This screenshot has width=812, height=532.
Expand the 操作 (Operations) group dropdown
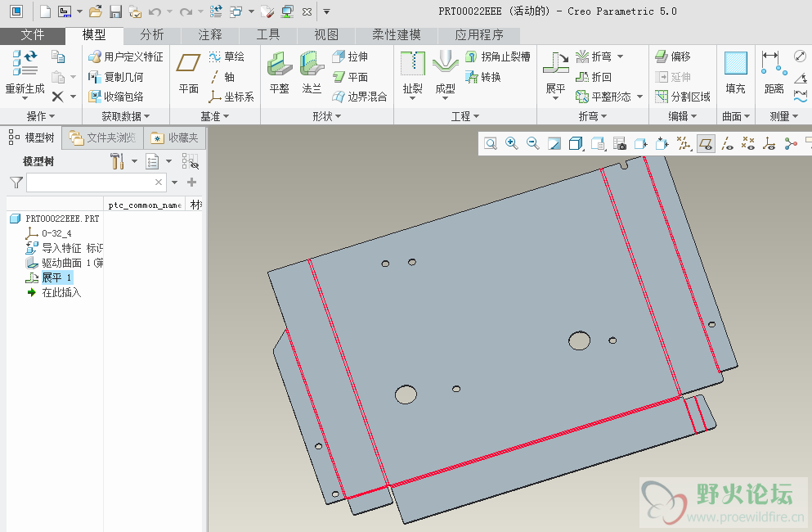click(x=40, y=116)
